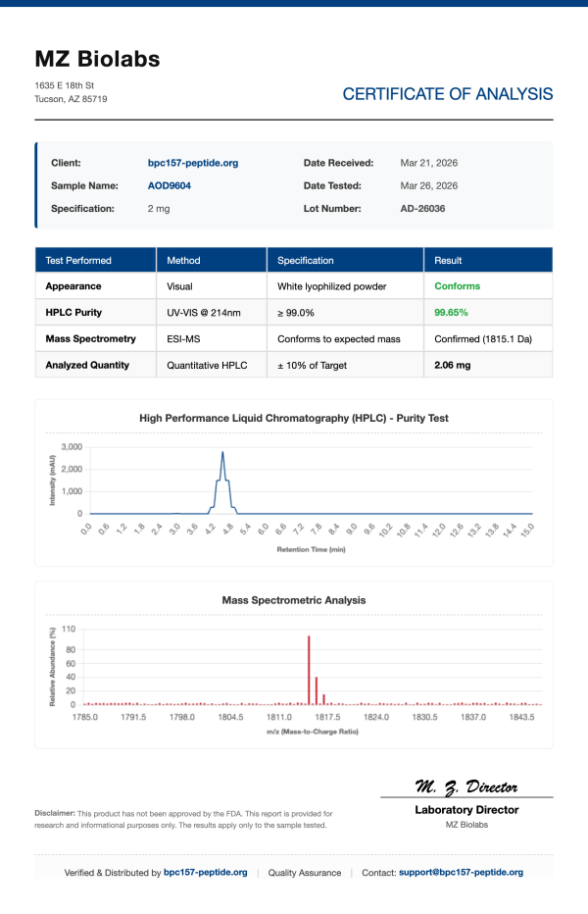Click the 99.65% purity result
The image size is (588, 914).
pos(451,313)
